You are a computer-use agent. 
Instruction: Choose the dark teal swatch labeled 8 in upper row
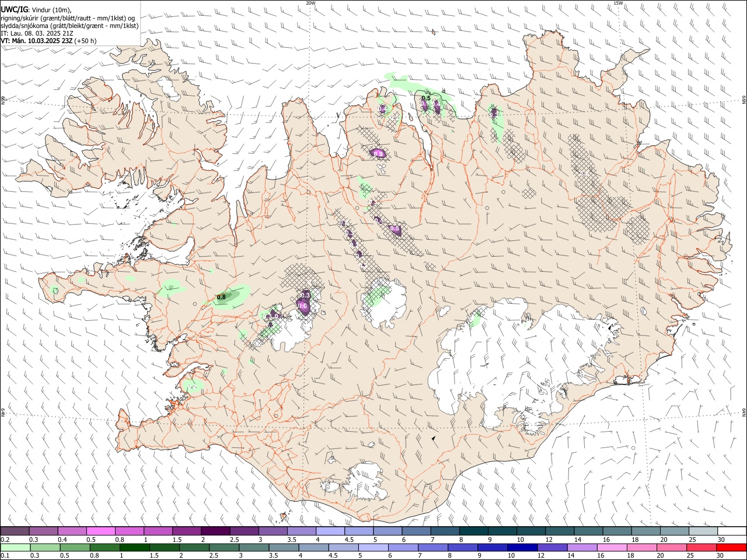474,531
